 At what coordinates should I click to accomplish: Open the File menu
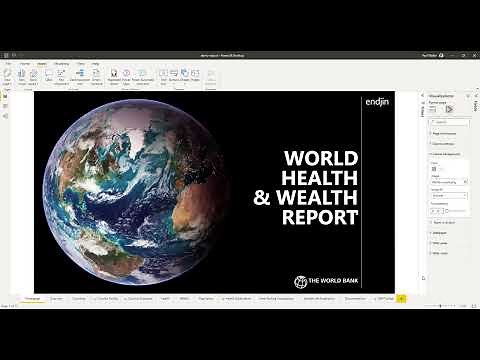tap(8, 64)
